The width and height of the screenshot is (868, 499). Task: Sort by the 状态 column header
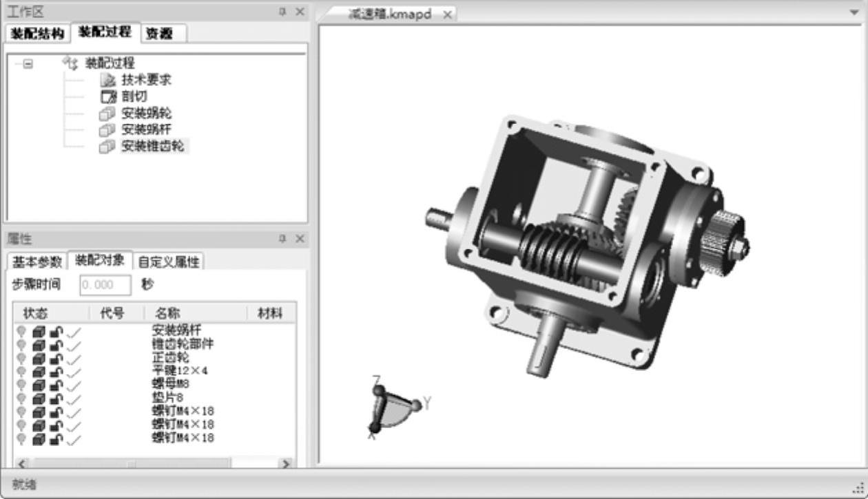click(x=50, y=313)
